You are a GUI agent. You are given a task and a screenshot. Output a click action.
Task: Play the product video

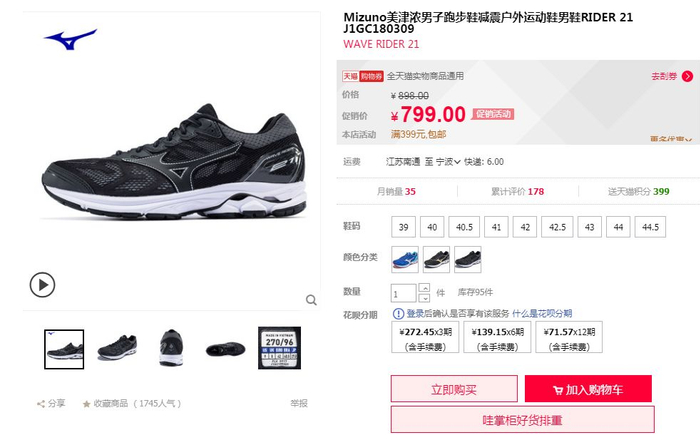(x=42, y=285)
